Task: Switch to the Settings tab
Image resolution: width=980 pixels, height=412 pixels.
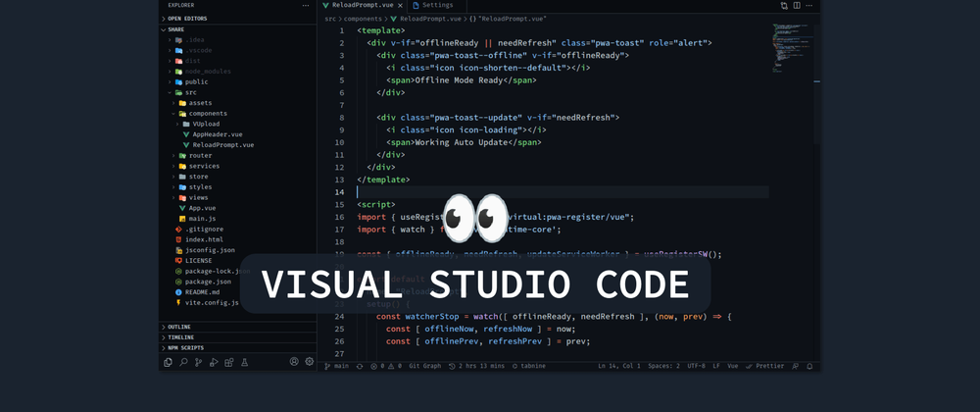Action: click(x=438, y=6)
